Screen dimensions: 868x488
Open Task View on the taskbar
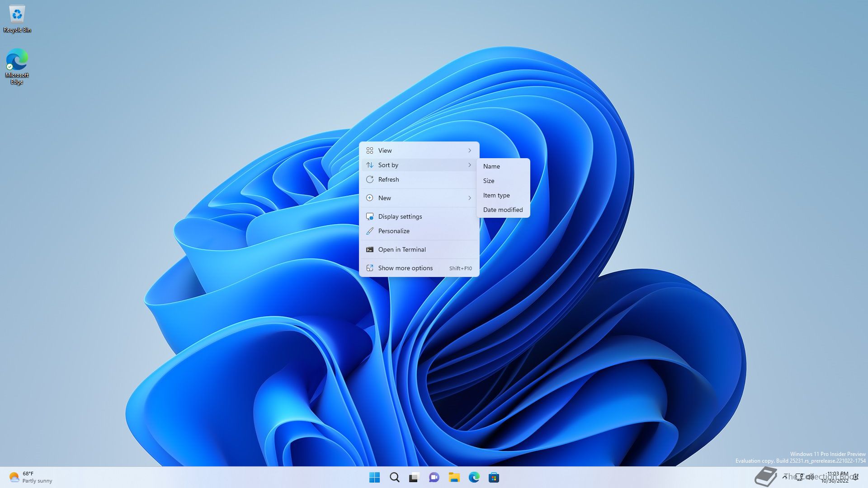pyautogui.click(x=414, y=477)
